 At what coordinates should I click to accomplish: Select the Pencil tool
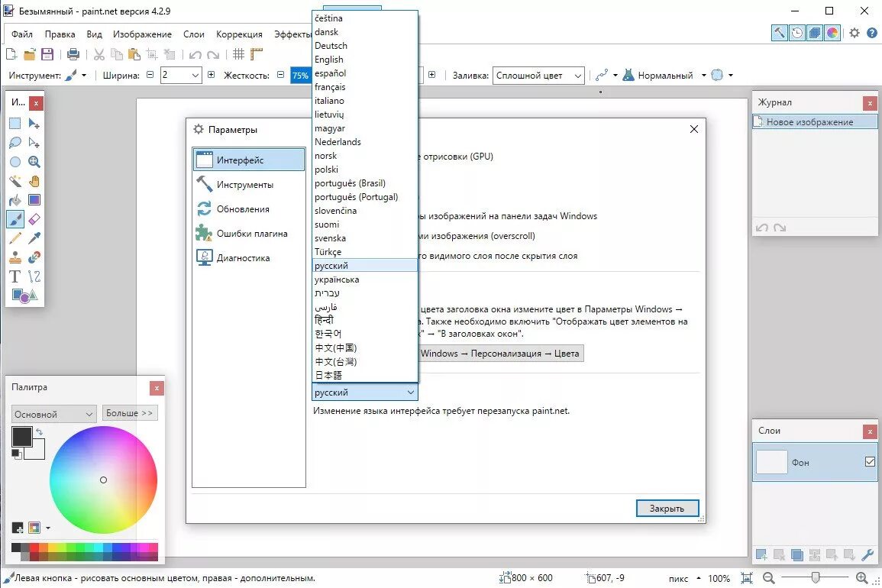click(x=15, y=238)
